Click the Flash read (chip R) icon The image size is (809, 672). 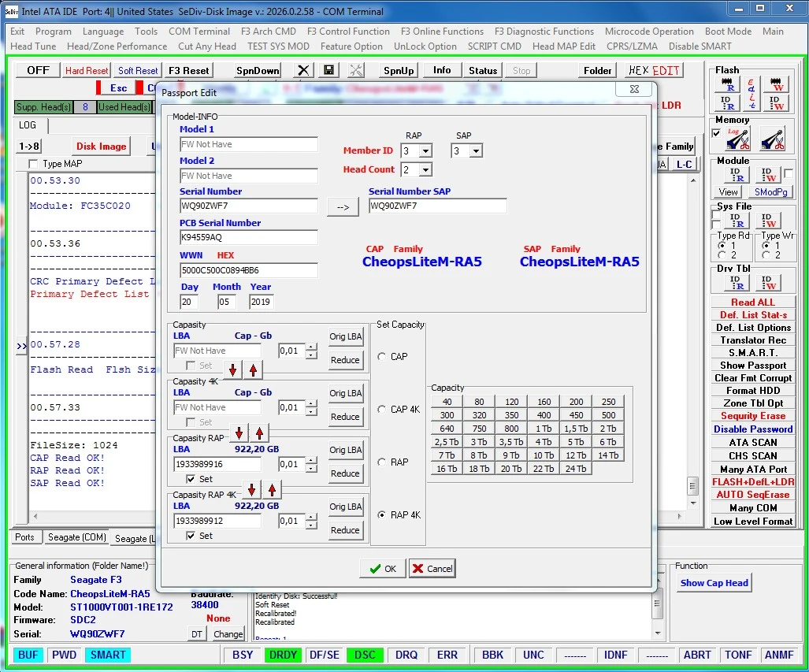pos(728,84)
